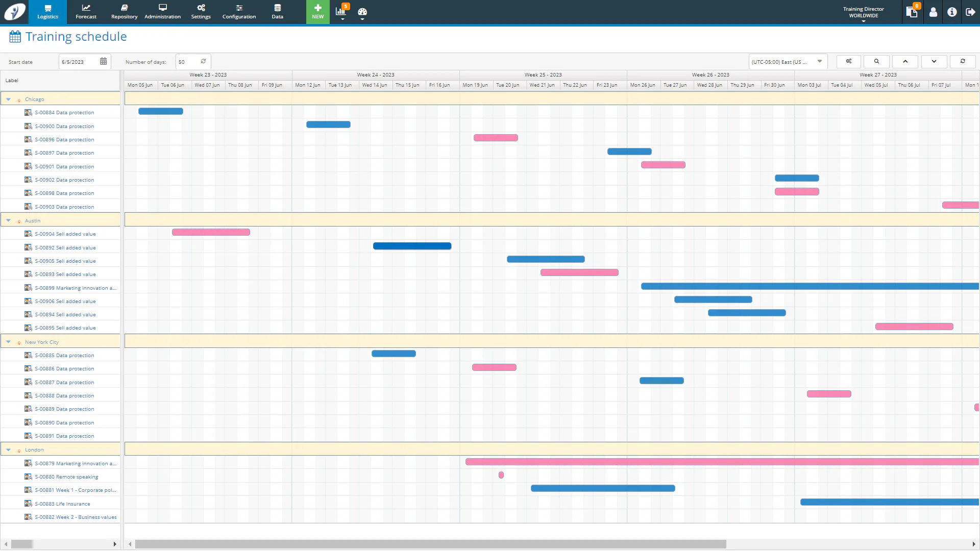This screenshot has height=551, width=980.
Task: Collapse the New York City group
Action: (x=8, y=342)
